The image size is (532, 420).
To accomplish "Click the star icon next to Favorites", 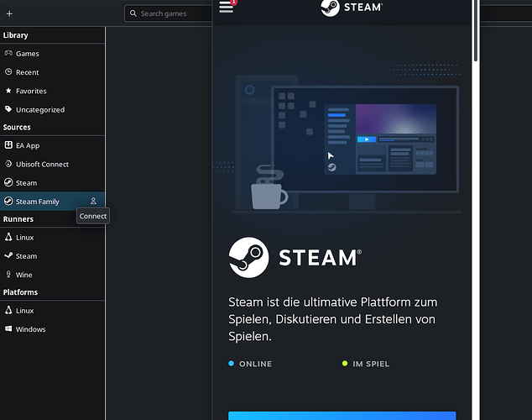I will point(8,91).
